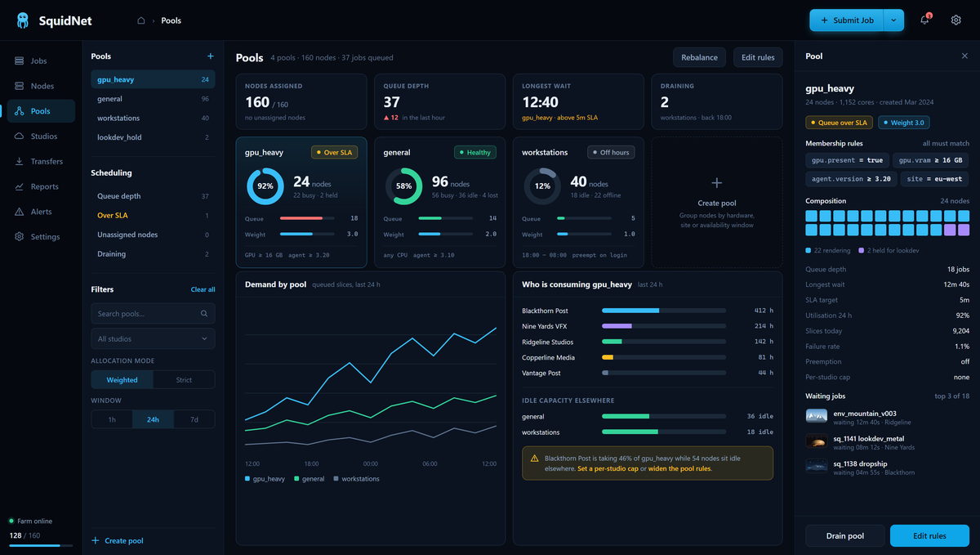Click the Nodes sidebar icon
The width and height of the screenshot is (980, 555).
pyautogui.click(x=20, y=86)
